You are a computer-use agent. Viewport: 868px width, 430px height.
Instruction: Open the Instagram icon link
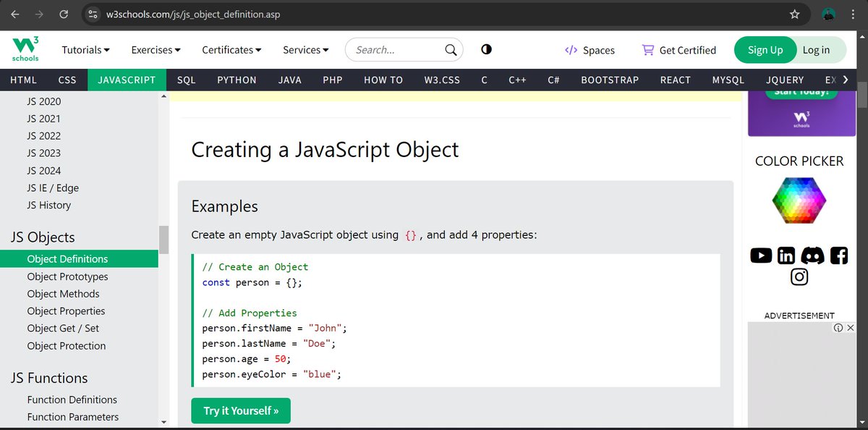pyautogui.click(x=799, y=277)
